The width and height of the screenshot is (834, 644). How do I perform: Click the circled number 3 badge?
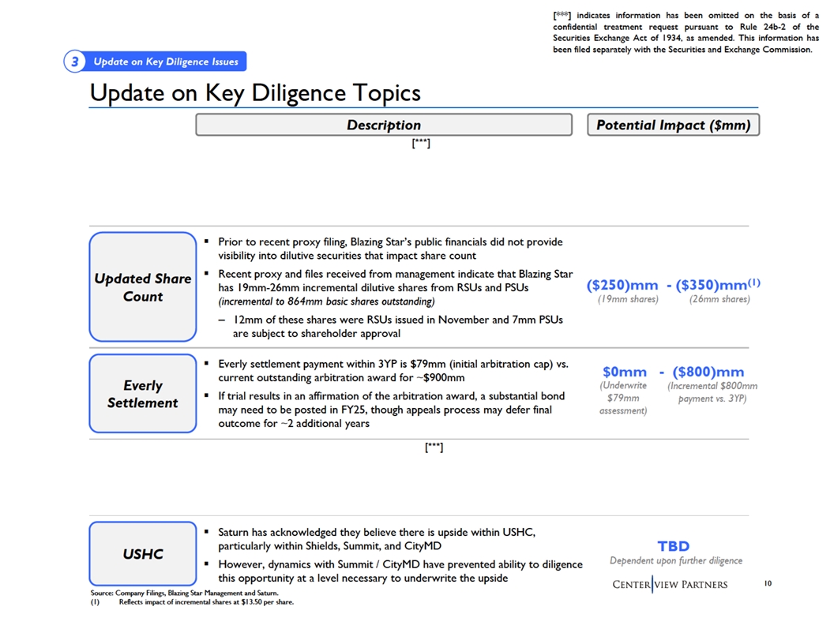tap(73, 62)
